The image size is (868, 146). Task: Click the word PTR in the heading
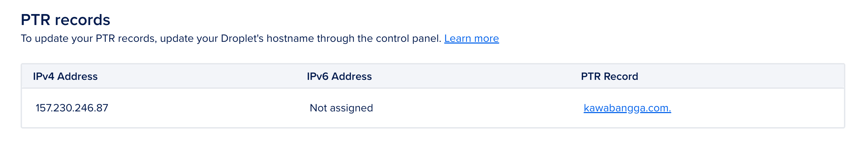(35, 20)
